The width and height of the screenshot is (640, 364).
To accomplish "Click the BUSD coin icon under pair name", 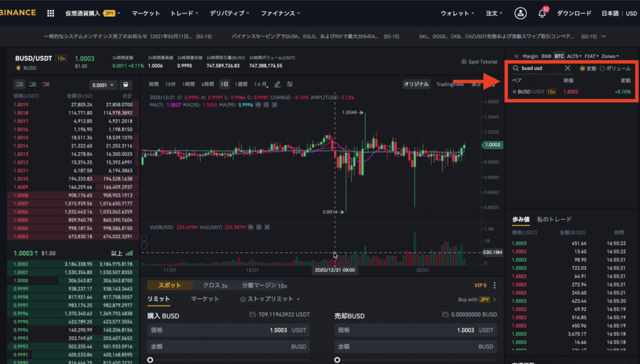I will [18, 68].
